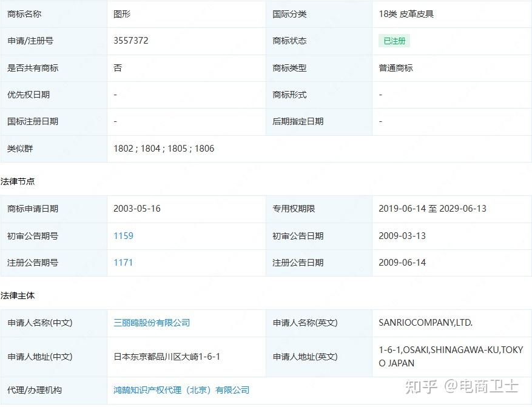Image resolution: width=532 pixels, height=407 pixels.
Task: Select the 商标申请日期 label
Action: pos(33,209)
